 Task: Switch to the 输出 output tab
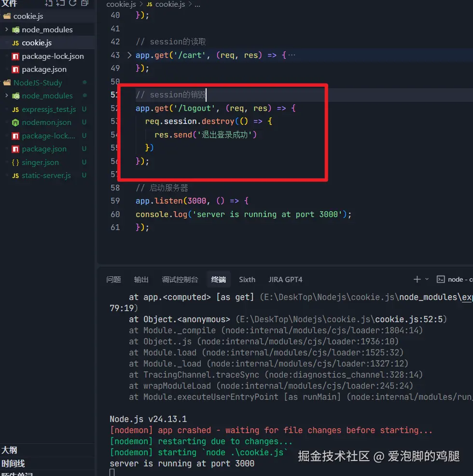(141, 279)
